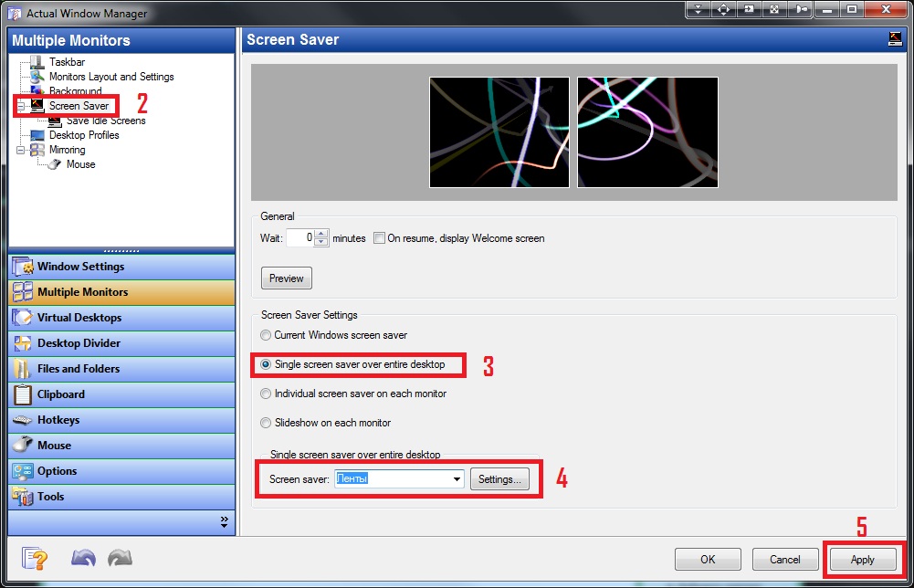Viewport: 914px width, 588px height.
Task: Collapse the Mirroring tree node
Action: [20, 150]
